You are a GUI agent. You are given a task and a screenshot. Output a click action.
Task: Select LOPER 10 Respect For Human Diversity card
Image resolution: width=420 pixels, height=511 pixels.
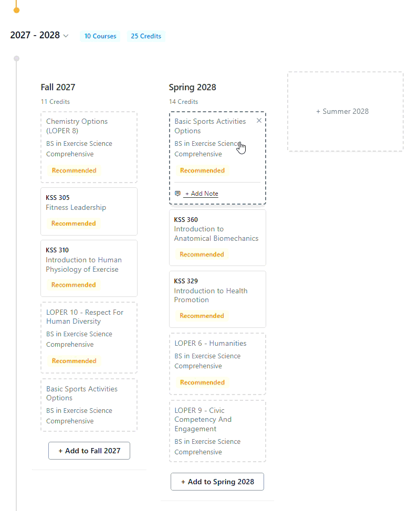click(89, 338)
